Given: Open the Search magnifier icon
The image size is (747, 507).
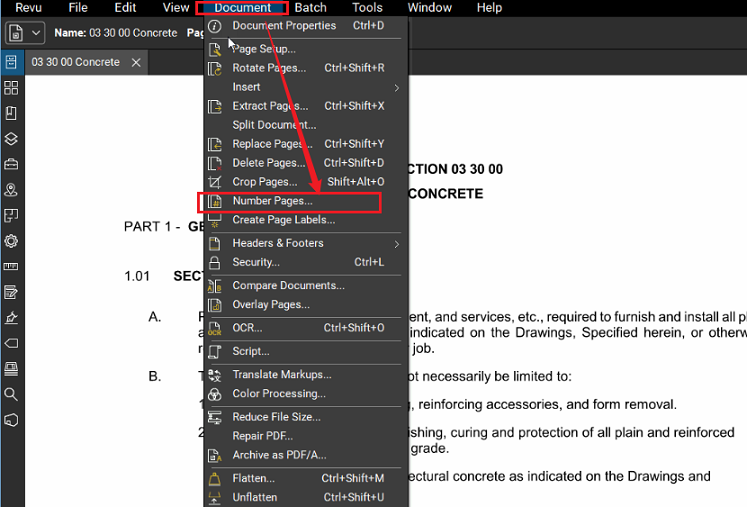Looking at the screenshot, I should pos(11,395).
